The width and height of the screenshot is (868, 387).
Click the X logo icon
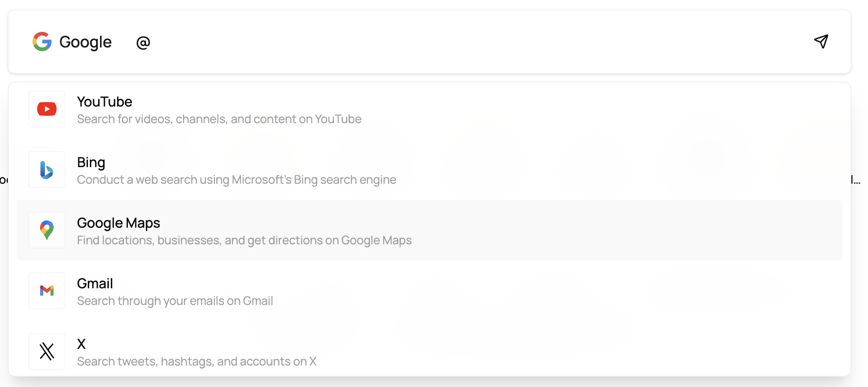coord(47,351)
